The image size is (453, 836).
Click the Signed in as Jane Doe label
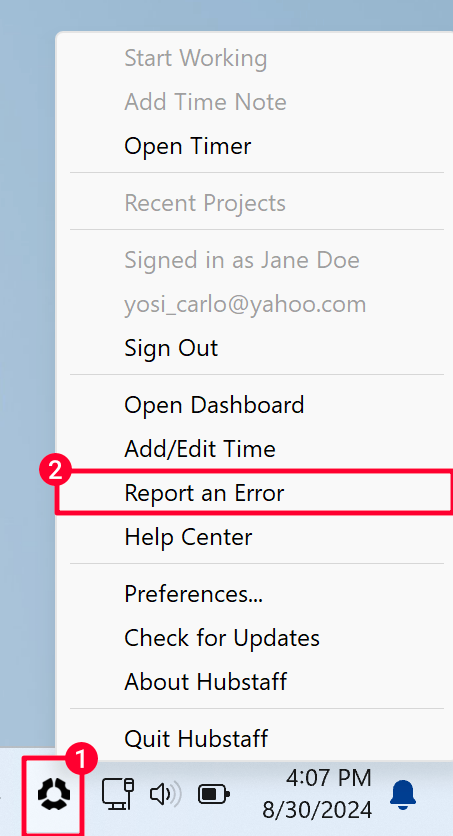pyautogui.click(x=242, y=260)
